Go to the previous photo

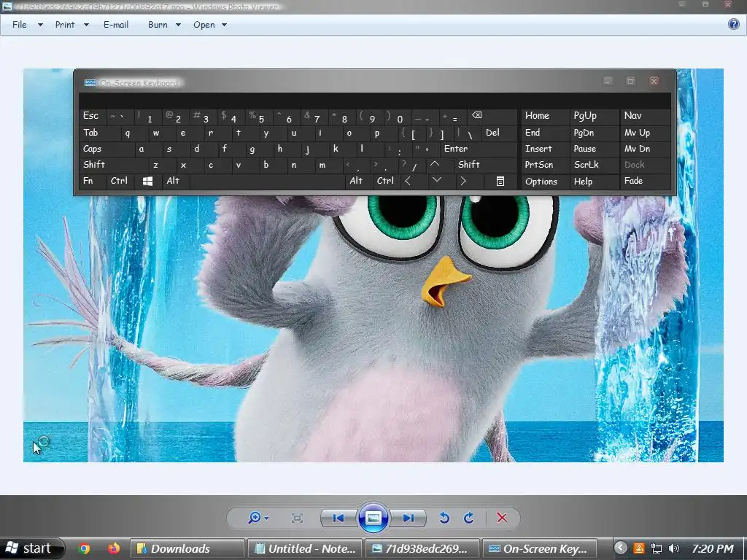(338, 518)
